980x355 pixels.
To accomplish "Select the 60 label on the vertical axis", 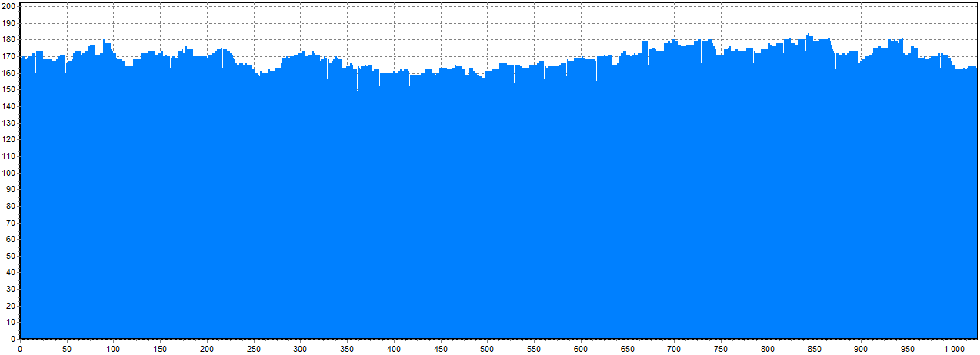I will tap(11, 239).
